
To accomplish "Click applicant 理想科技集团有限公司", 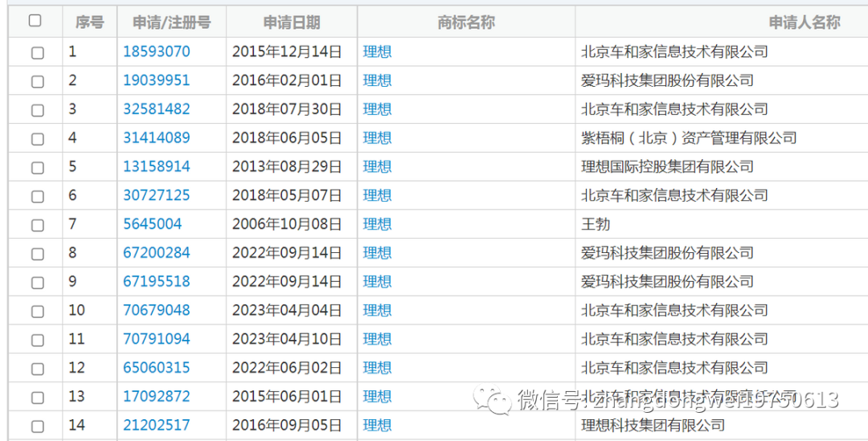I will [653, 426].
